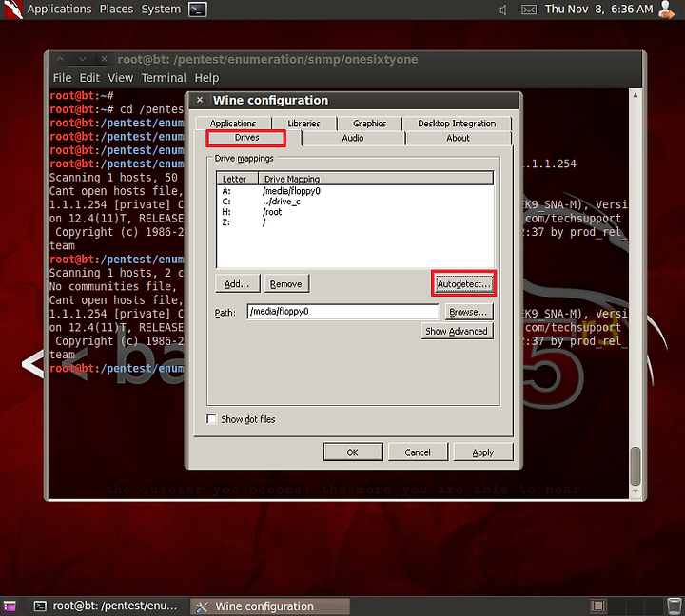
Task: Open the Terminal menu
Action: pos(164,78)
